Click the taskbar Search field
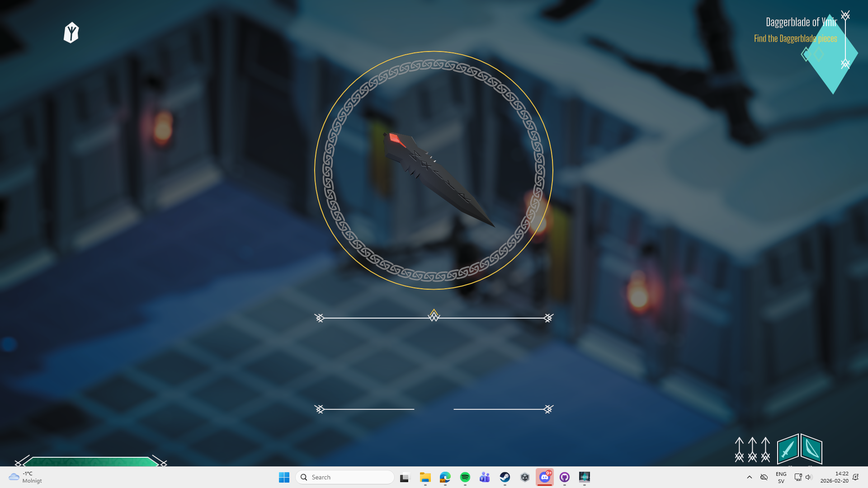The height and width of the screenshot is (488, 868). point(345,477)
